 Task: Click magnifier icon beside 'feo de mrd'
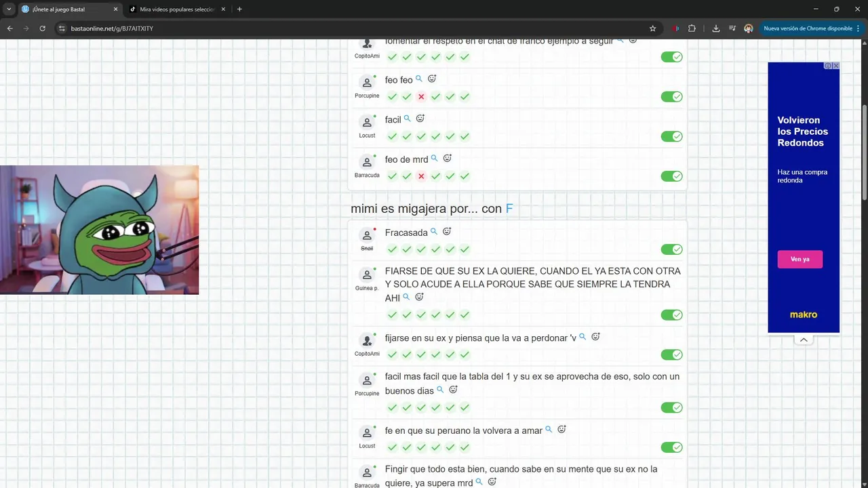(x=435, y=159)
